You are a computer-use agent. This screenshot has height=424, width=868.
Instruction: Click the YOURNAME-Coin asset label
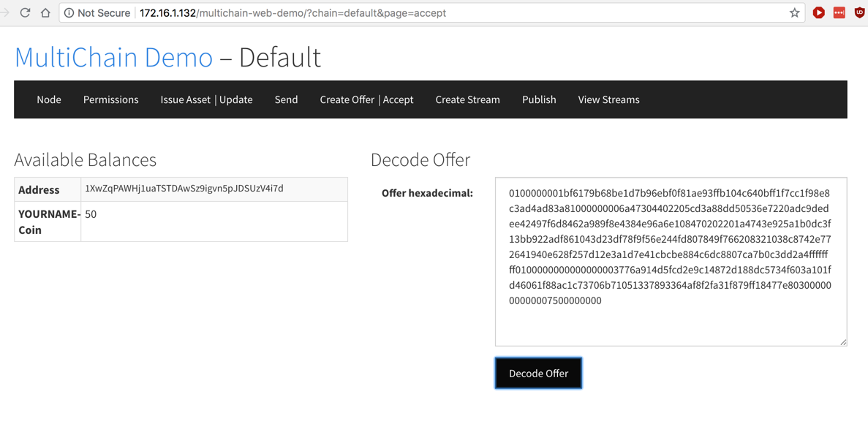click(49, 222)
